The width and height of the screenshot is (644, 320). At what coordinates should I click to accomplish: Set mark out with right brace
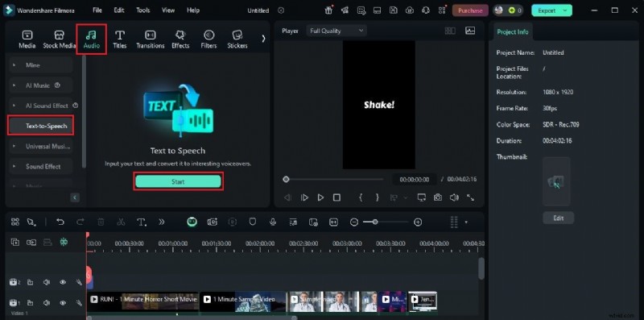click(377, 197)
